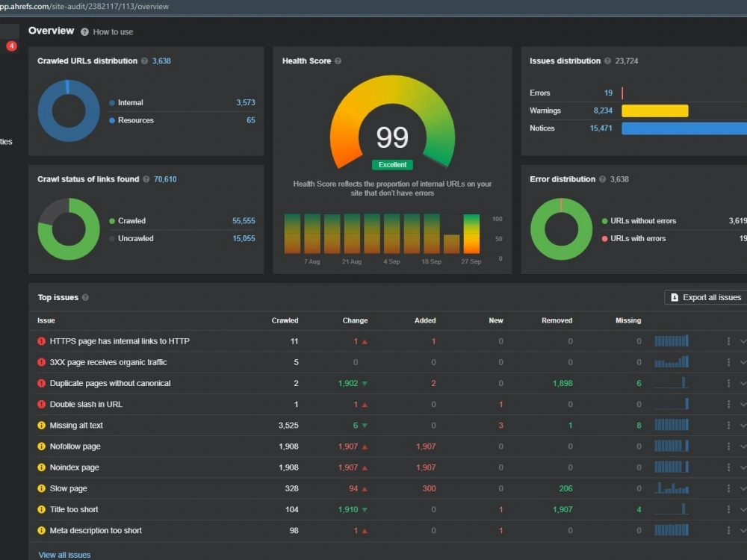Open three-dot menu for Nofollow page
The image size is (747, 560).
pyautogui.click(x=728, y=447)
